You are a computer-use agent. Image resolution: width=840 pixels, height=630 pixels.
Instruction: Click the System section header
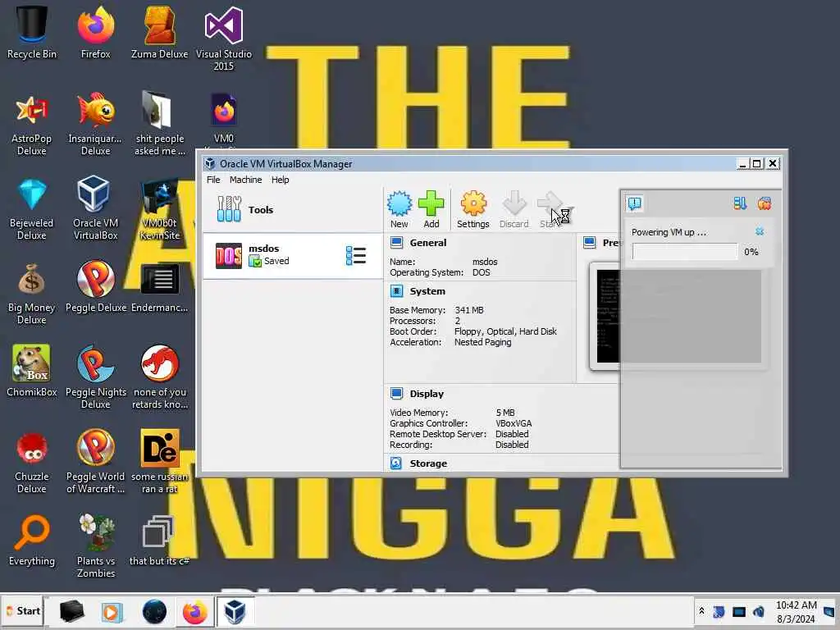[427, 291]
